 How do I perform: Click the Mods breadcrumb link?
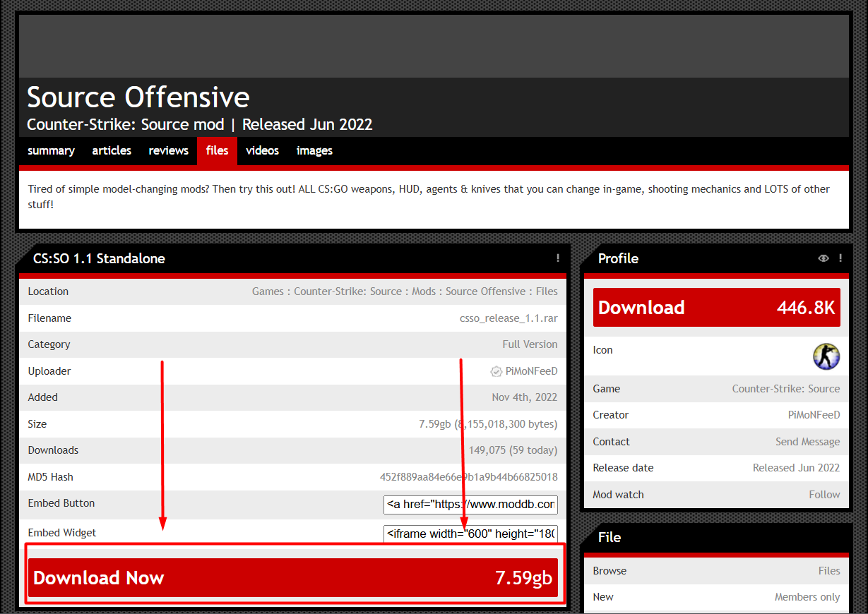tap(424, 291)
